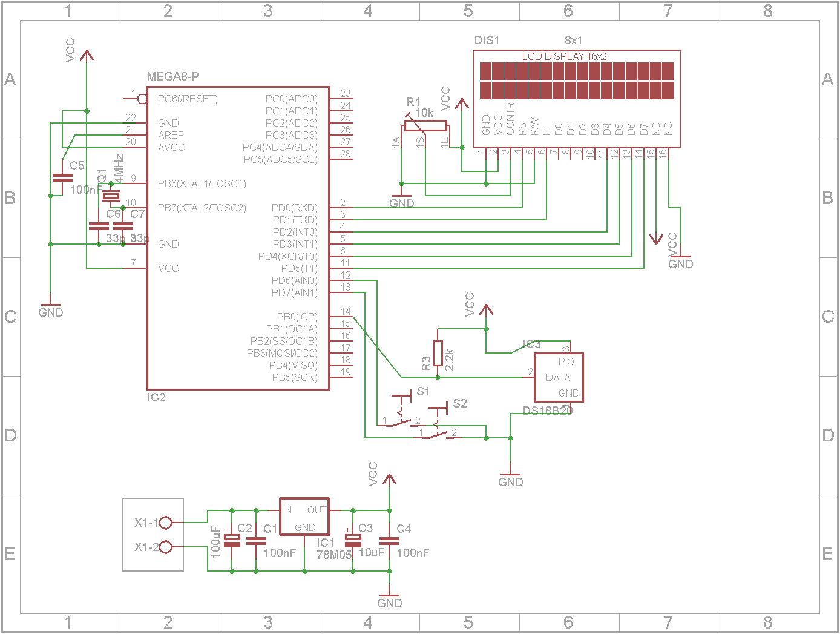This screenshot has width=840, height=634.
Task: Click the 10k value below R1
Action: click(x=424, y=113)
